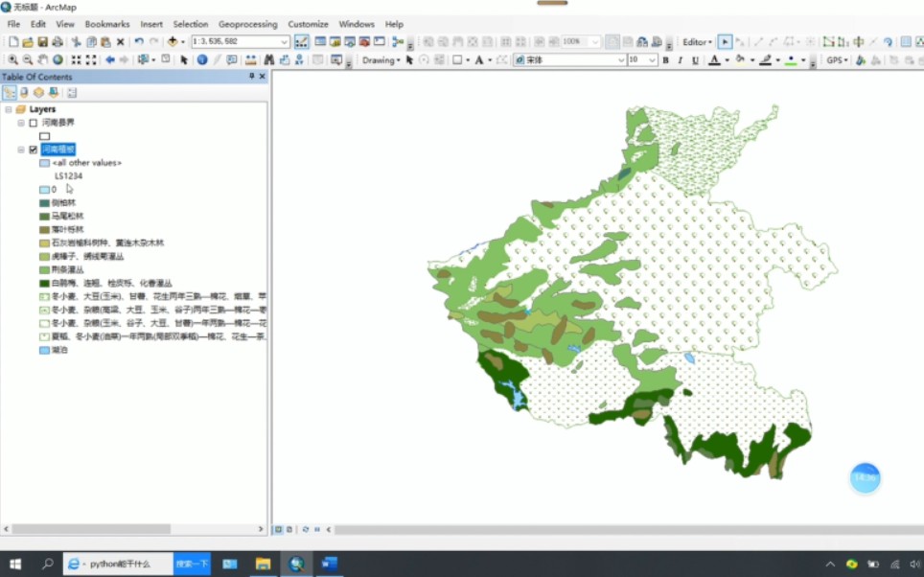Toggle Bold text formatting
The height and width of the screenshot is (577, 924).
pyautogui.click(x=666, y=60)
